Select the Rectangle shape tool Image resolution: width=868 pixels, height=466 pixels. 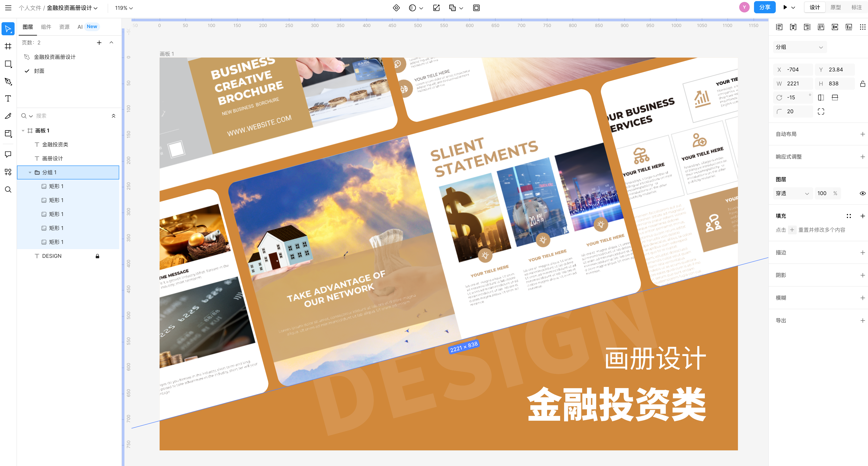(x=8, y=64)
